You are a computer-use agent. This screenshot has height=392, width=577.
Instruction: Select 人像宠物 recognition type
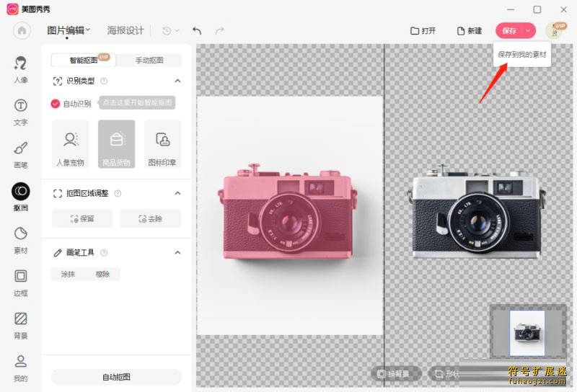[x=70, y=145]
